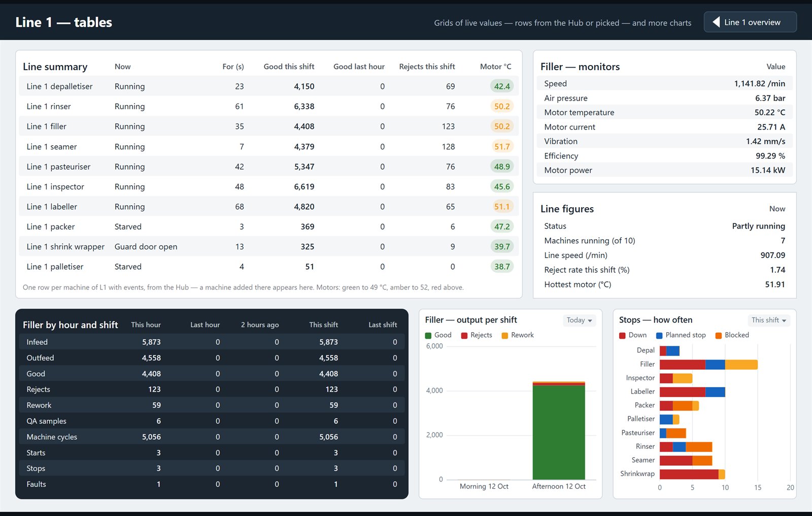Toggle the Down legend entry in stops chart
Image resolution: width=812 pixels, height=516 pixels.
click(633, 335)
